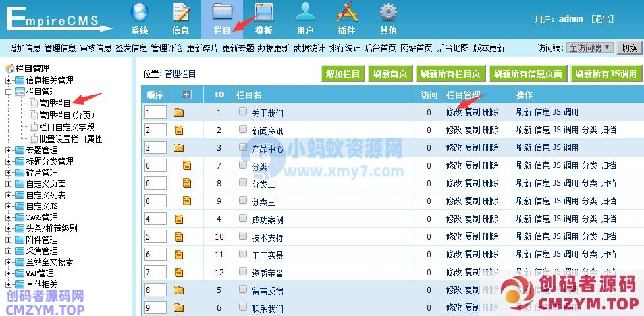Screen dimensions: 644x316
Task: Select the 成功案例 checkbox
Action: click(244, 219)
